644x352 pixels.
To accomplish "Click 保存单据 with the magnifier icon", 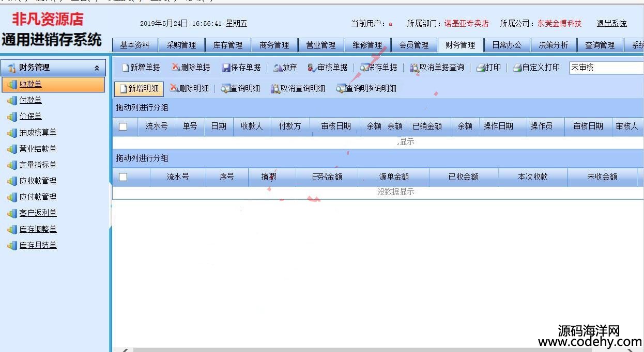I will click(378, 67).
